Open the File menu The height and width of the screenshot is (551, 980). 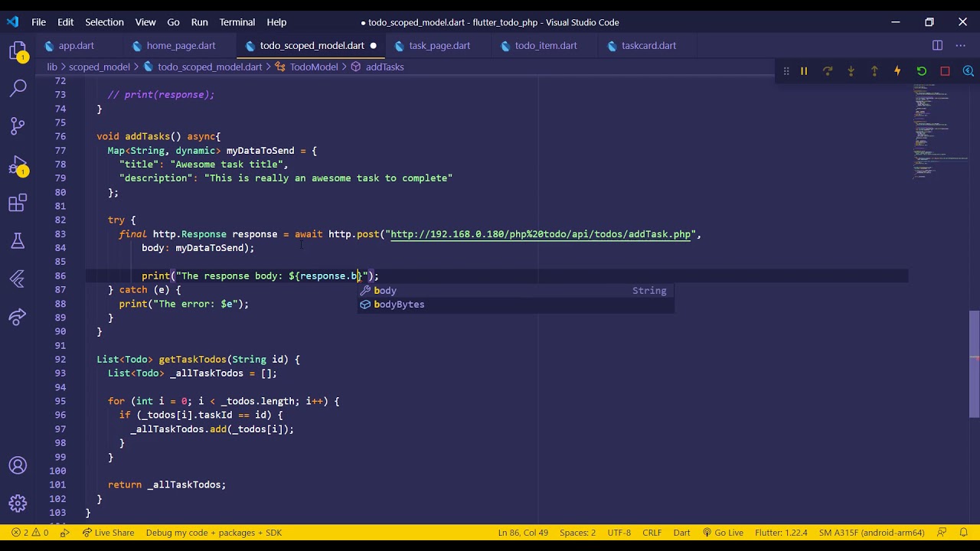pyautogui.click(x=38, y=22)
